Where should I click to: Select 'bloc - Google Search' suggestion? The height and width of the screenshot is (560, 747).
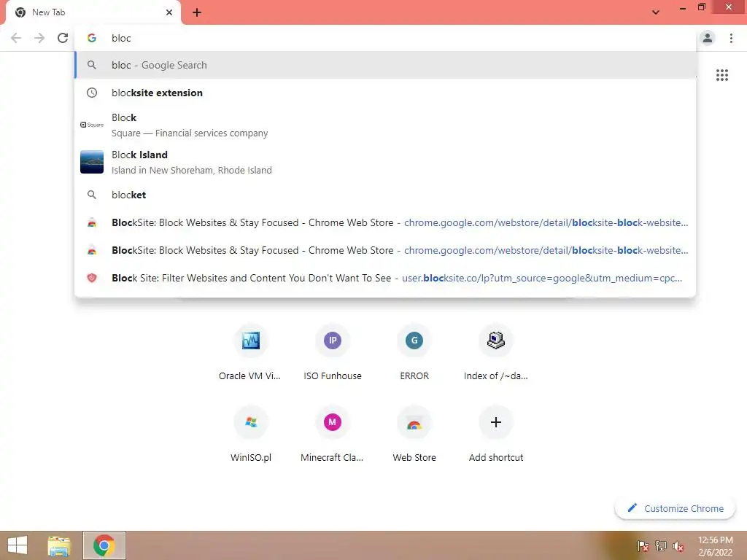tap(385, 65)
